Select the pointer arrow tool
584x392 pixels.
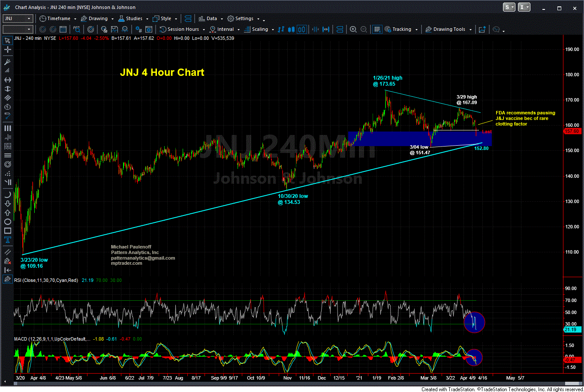pos(7,40)
